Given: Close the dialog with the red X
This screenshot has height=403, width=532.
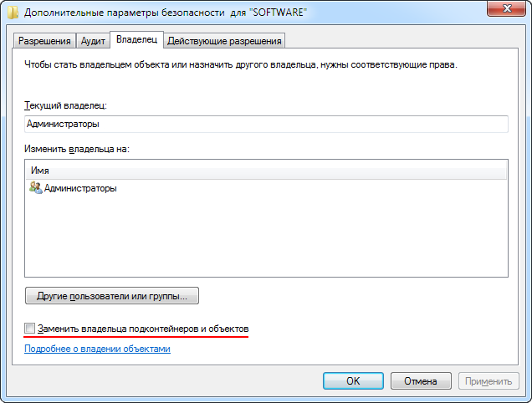Looking at the screenshot, I should (506, 8).
